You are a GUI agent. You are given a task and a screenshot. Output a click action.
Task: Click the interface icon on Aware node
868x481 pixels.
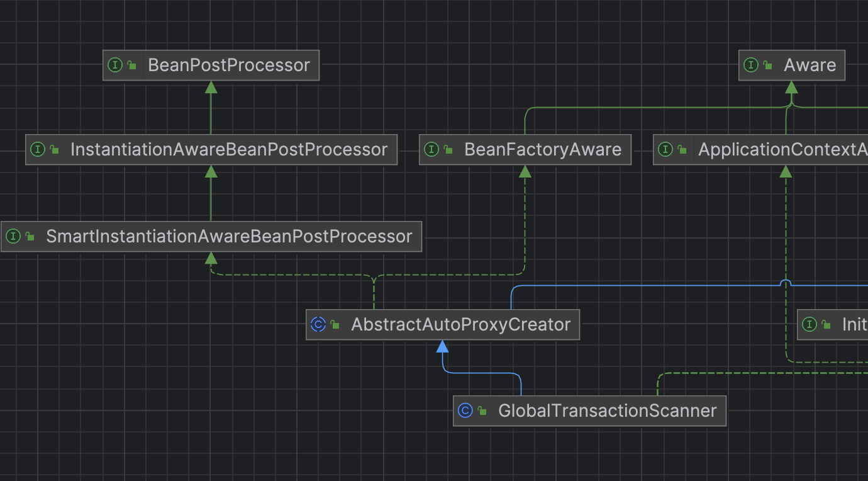751,65
